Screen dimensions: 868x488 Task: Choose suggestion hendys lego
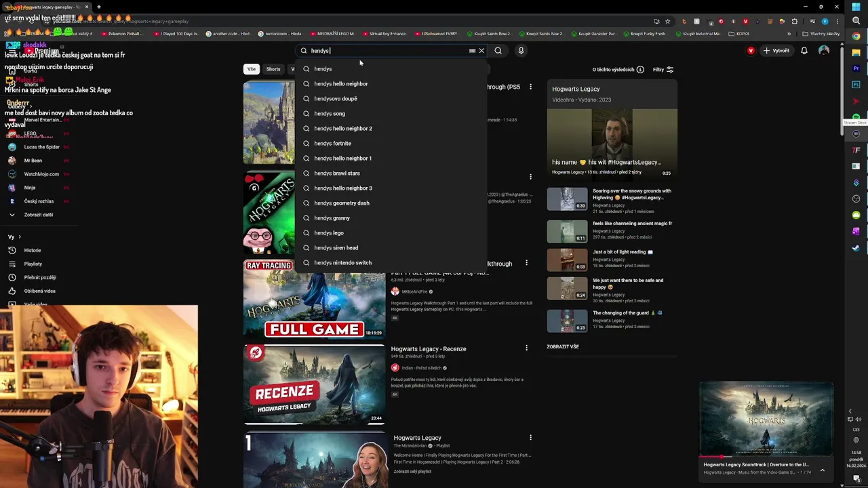pyautogui.click(x=391, y=233)
